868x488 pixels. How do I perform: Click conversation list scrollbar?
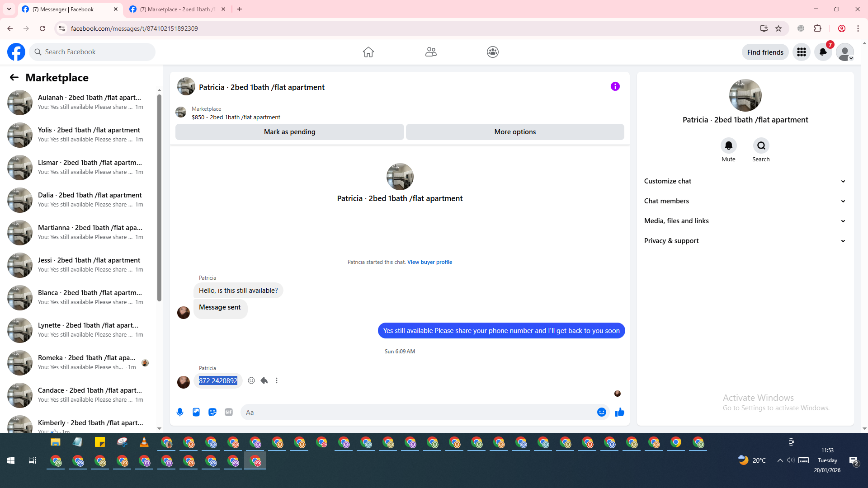159,197
